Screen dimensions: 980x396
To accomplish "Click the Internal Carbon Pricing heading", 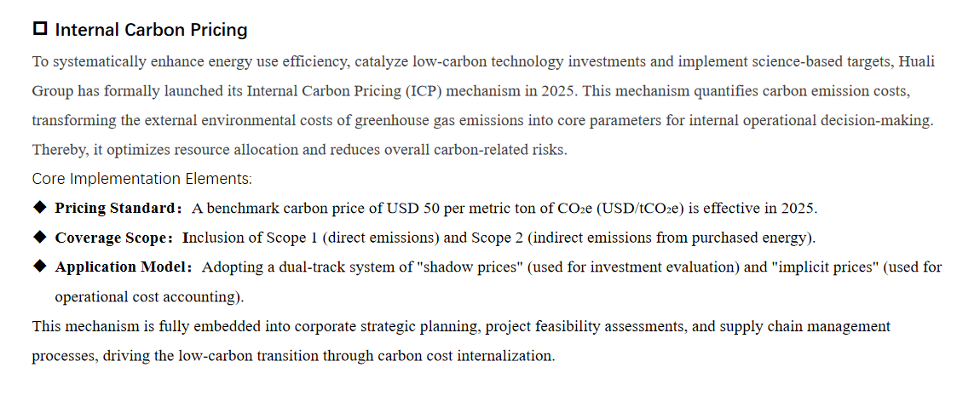I will coord(151,30).
